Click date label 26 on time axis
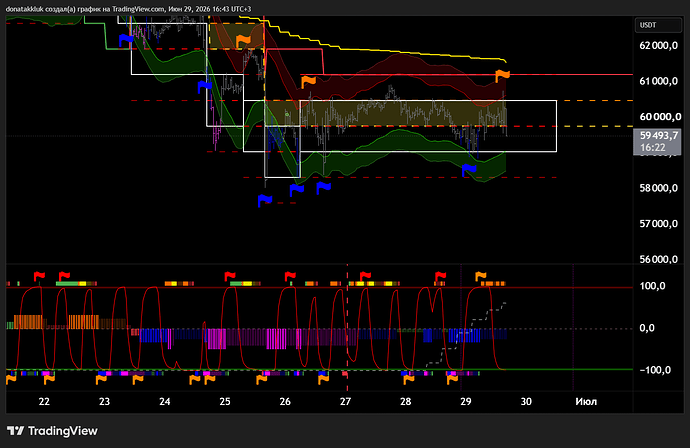The height and width of the screenshot is (448, 690). [285, 401]
